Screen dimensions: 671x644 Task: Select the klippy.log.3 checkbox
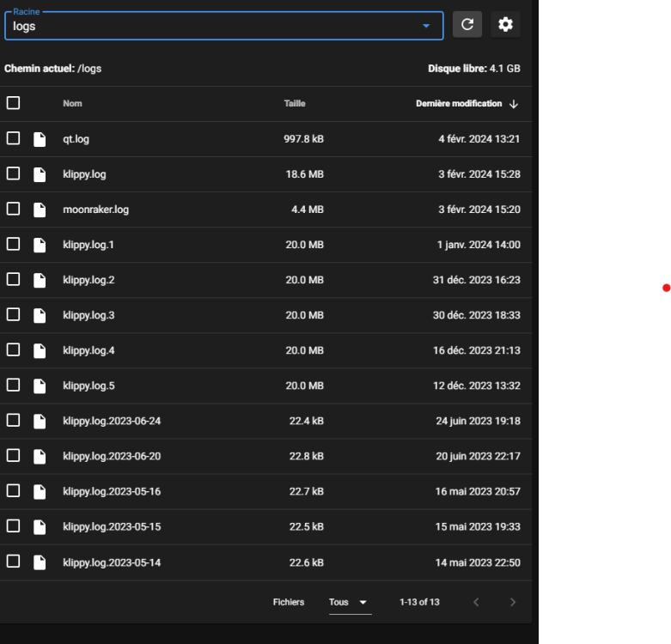pyautogui.click(x=13, y=315)
